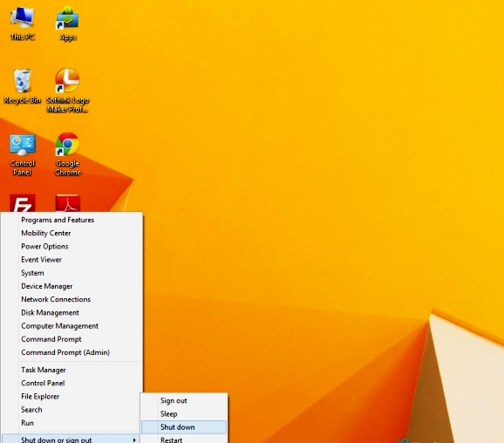Choose Control Panel in the context menu
The width and height of the screenshot is (504, 443).
pyautogui.click(x=72, y=383)
